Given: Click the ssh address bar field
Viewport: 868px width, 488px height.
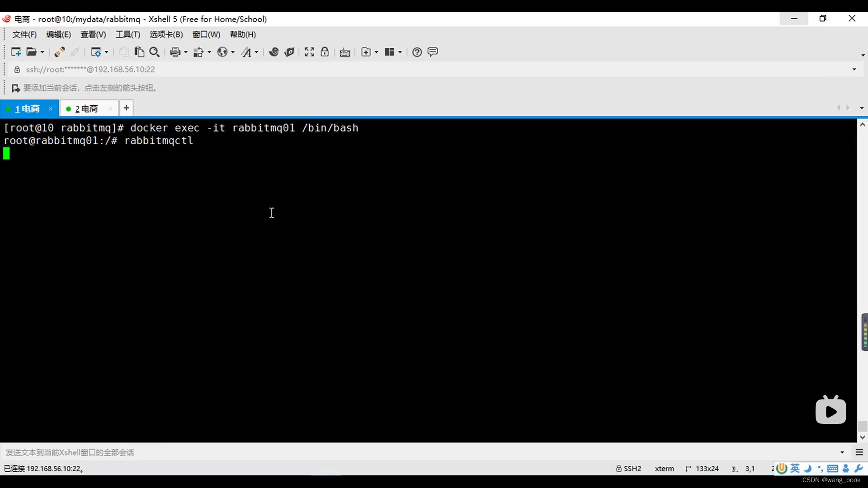Looking at the screenshot, I should (434, 70).
